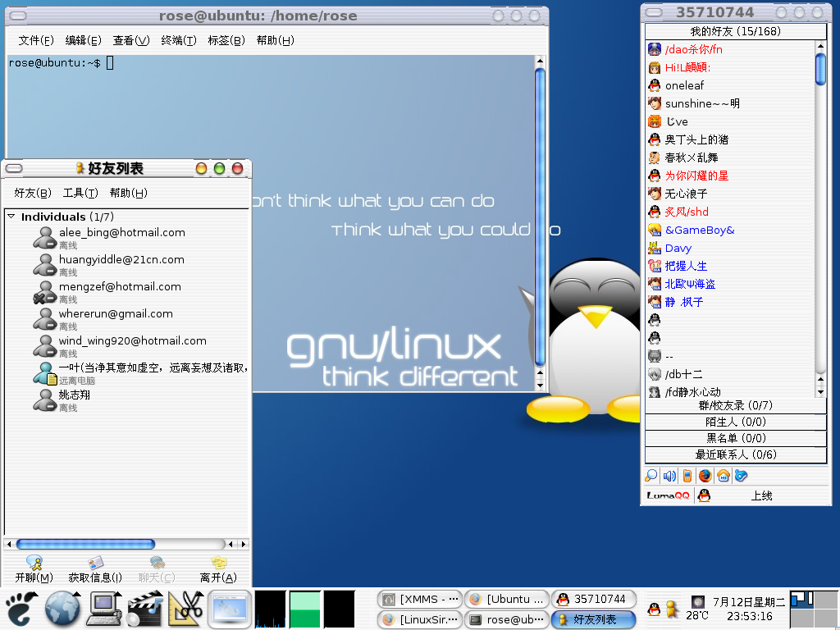Click the desktop screenshot launcher in the panel
The height and width of the screenshot is (630, 840).
(x=230, y=609)
